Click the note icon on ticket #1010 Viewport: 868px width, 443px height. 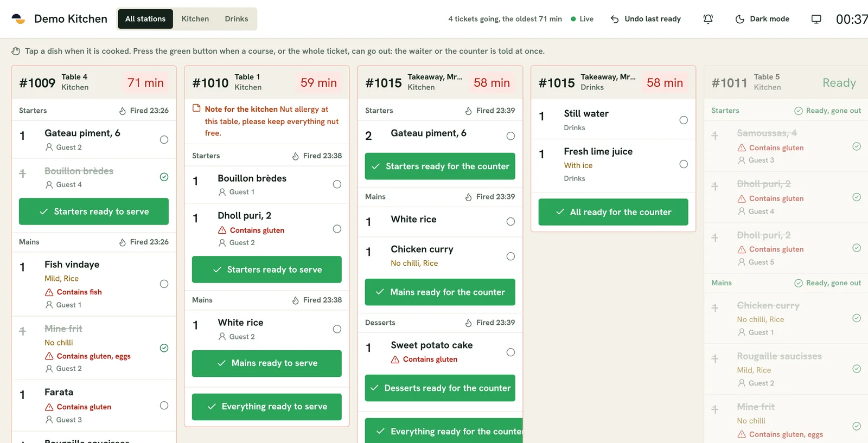coord(196,108)
